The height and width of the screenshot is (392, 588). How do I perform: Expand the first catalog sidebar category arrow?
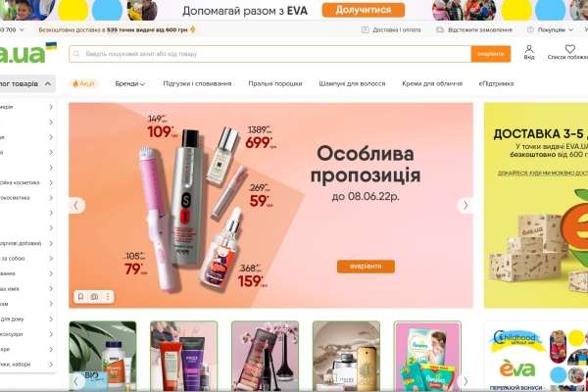51,107
